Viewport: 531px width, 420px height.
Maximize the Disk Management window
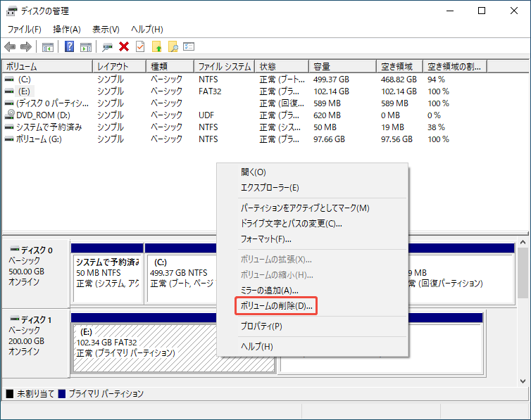coord(482,11)
